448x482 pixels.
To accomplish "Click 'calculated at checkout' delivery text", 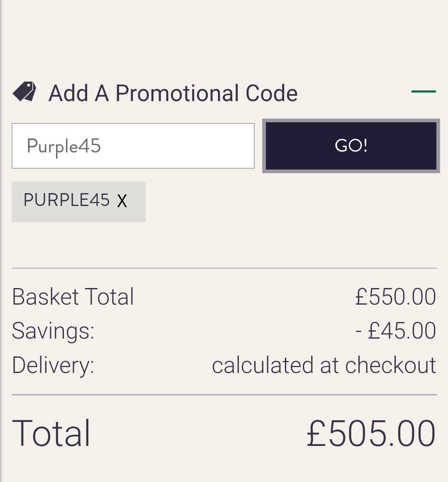I will click(x=324, y=365).
